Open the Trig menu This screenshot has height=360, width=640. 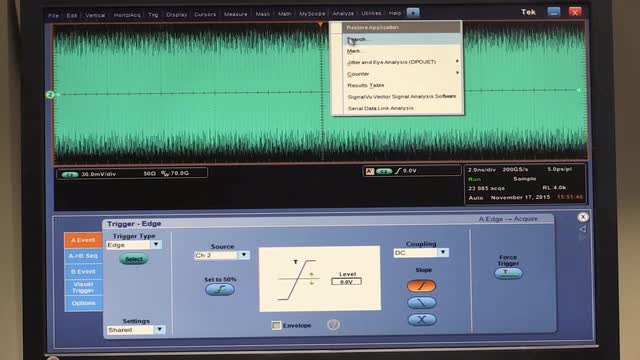point(153,15)
